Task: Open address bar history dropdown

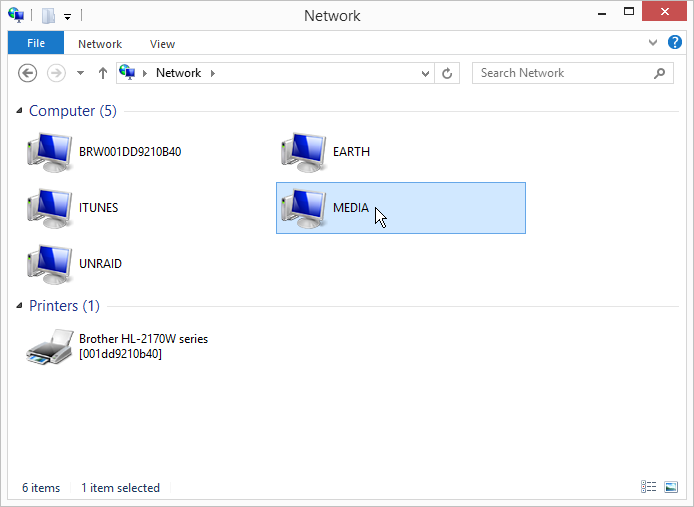Action: tap(425, 74)
